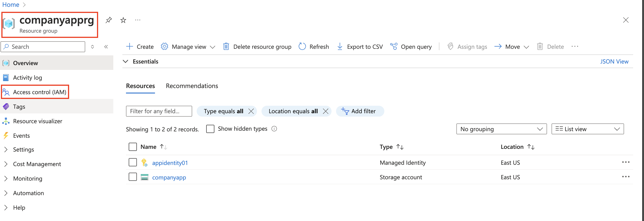The image size is (644, 221).
Task: Click the Filter for any field box
Action: 159,111
